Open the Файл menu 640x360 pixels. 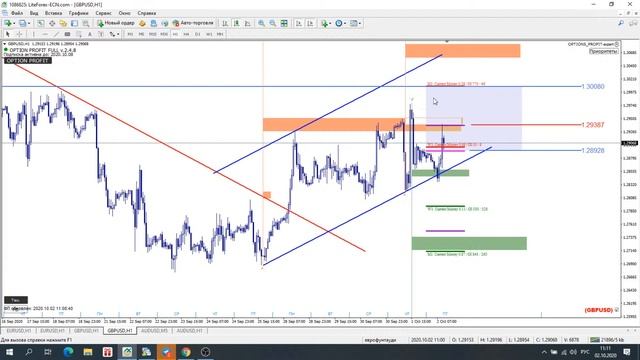(17, 13)
